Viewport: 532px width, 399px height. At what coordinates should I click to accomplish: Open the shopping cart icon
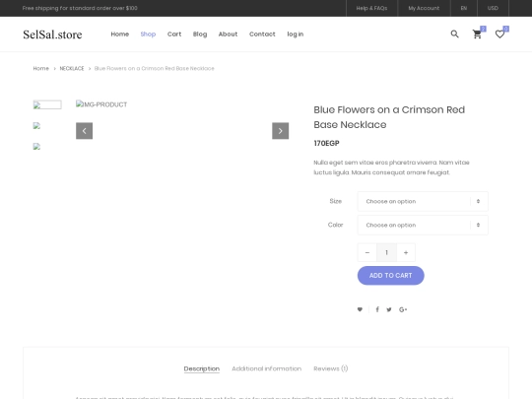click(x=477, y=33)
